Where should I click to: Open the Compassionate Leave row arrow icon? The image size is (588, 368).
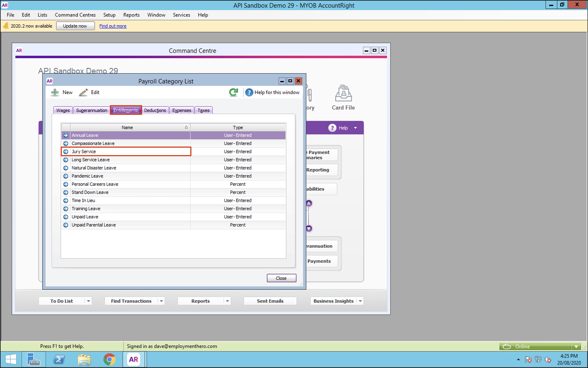tap(66, 143)
